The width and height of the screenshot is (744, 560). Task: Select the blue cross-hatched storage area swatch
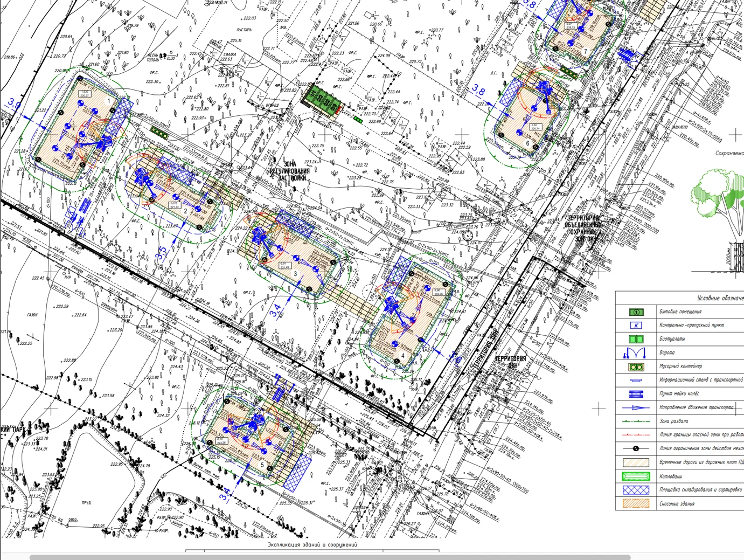pyautogui.click(x=636, y=490)
